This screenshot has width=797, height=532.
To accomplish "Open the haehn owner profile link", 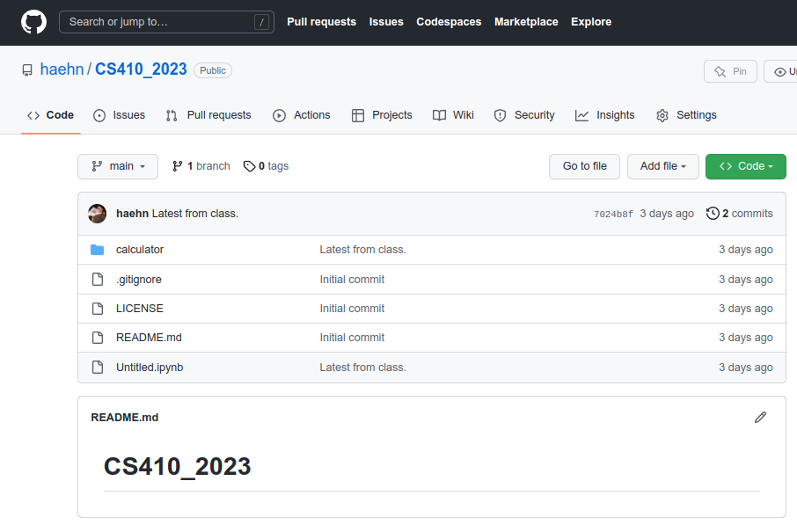I will point(62,69).
